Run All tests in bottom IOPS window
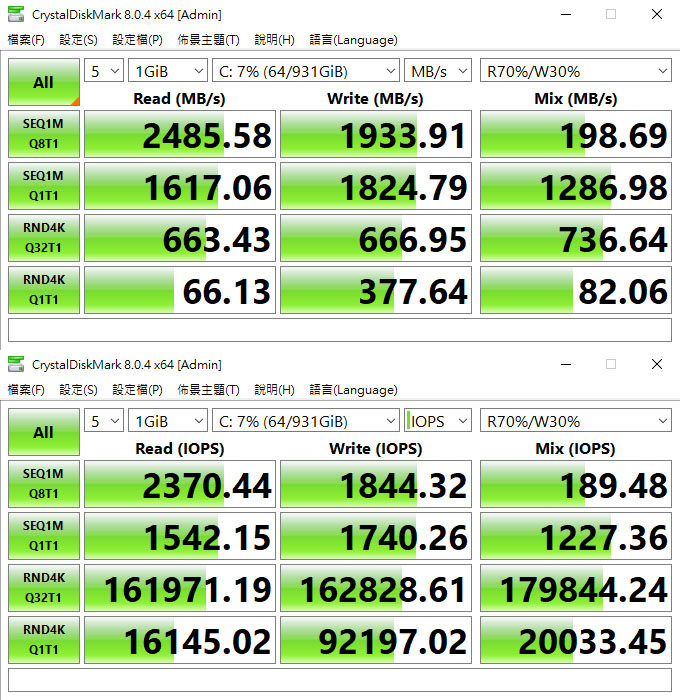The height and width of the screenshot is (700, 680). (x=44, y=432)
